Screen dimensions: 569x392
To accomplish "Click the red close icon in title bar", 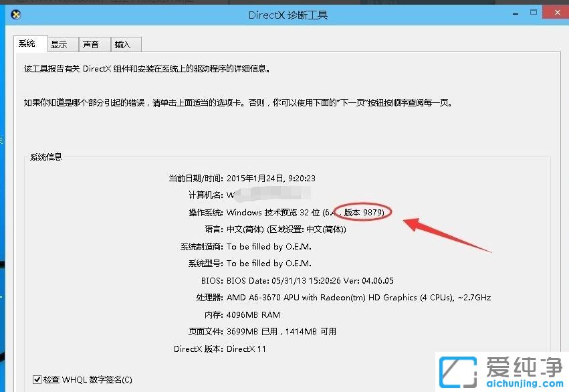I will pos(557,11).
